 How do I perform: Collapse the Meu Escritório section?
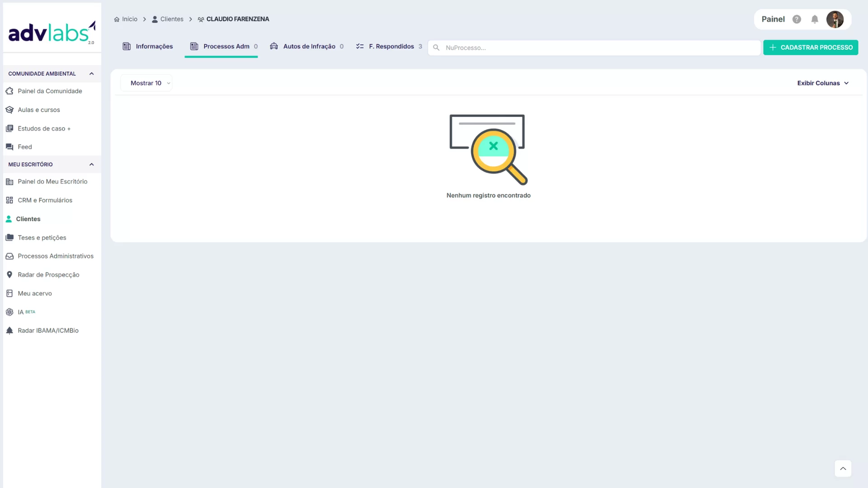pyautogui.click(x=91, y=164)
